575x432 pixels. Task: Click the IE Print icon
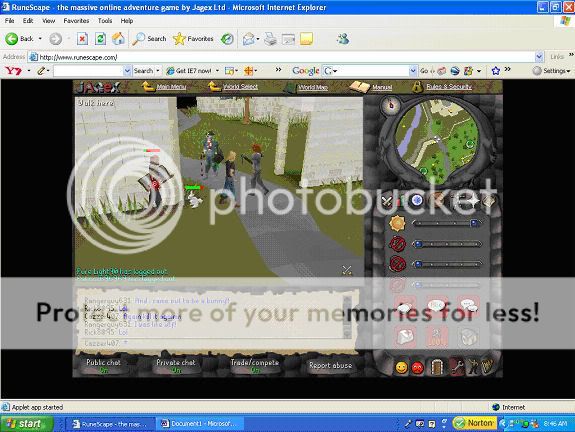[270, 39]
